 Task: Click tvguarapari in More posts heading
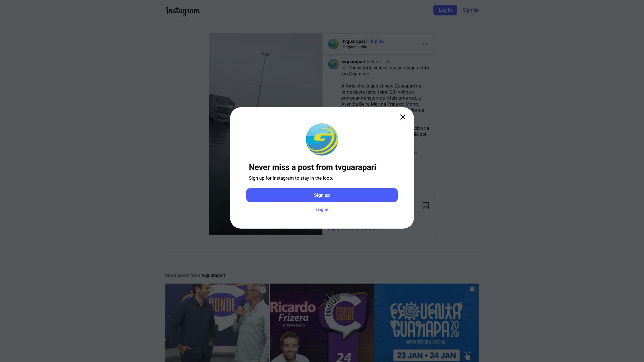(x=213, y=275)
